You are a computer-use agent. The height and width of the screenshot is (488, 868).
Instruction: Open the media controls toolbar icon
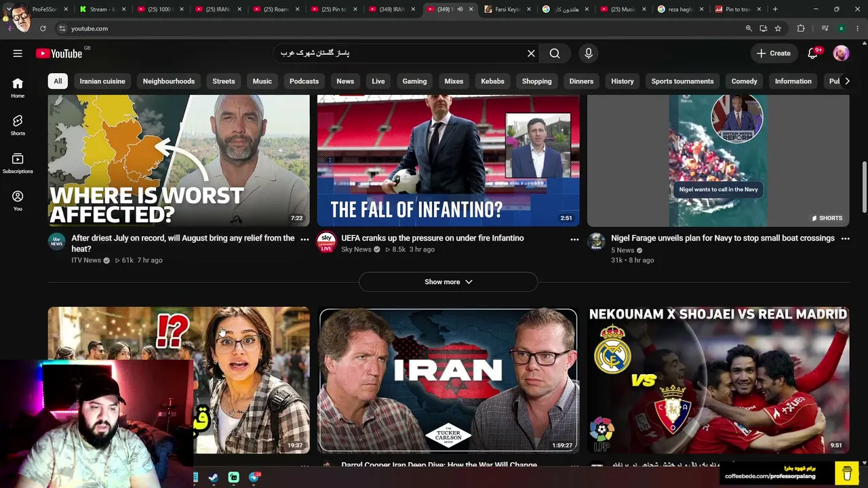click(825, 28)
